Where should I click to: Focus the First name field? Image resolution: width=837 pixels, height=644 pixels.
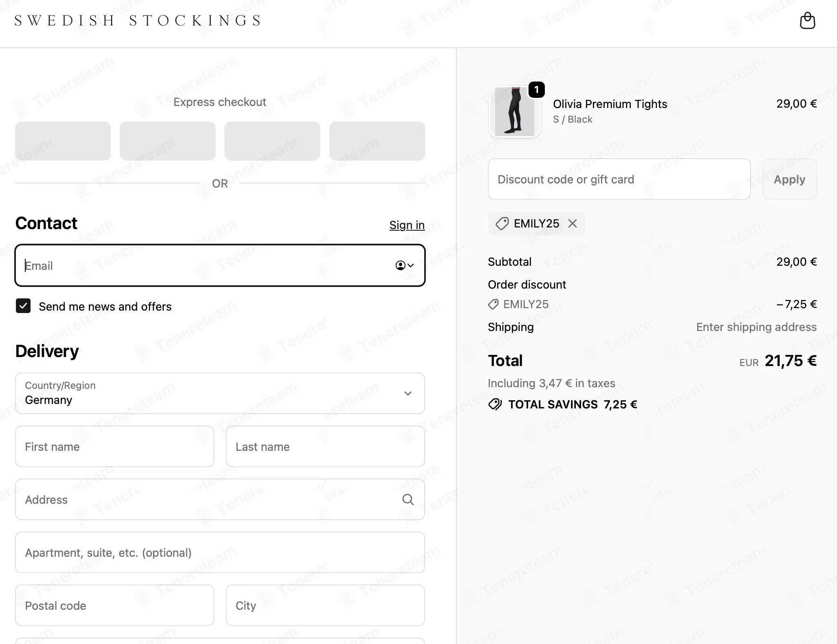pyautogui.click(x=115, y=446)
